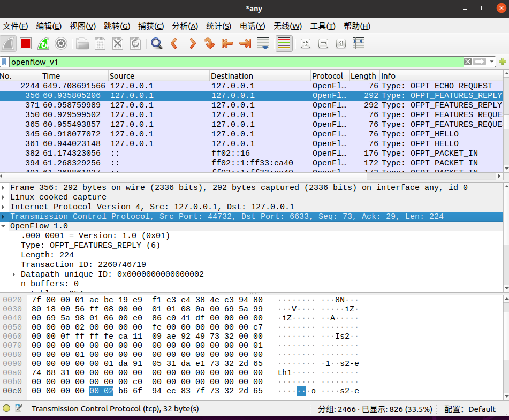Open the 电话(Y) menu

pos(253,26)
